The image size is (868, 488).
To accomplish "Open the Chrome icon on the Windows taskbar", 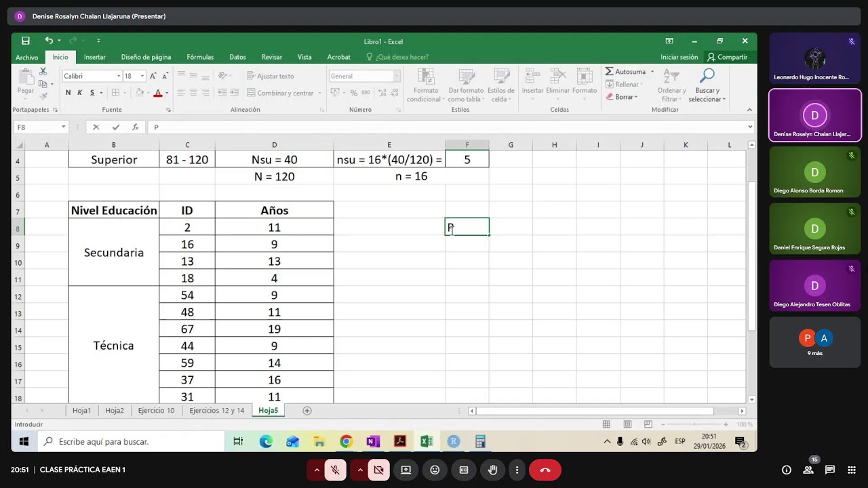I will point(346,441).
